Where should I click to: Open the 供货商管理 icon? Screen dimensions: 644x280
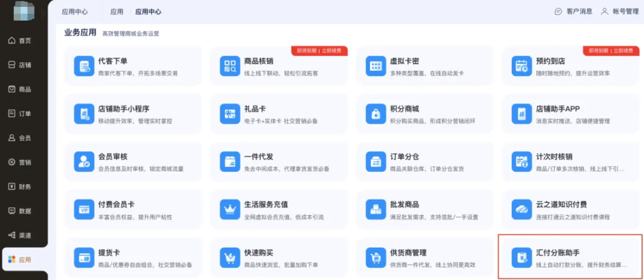376,257
